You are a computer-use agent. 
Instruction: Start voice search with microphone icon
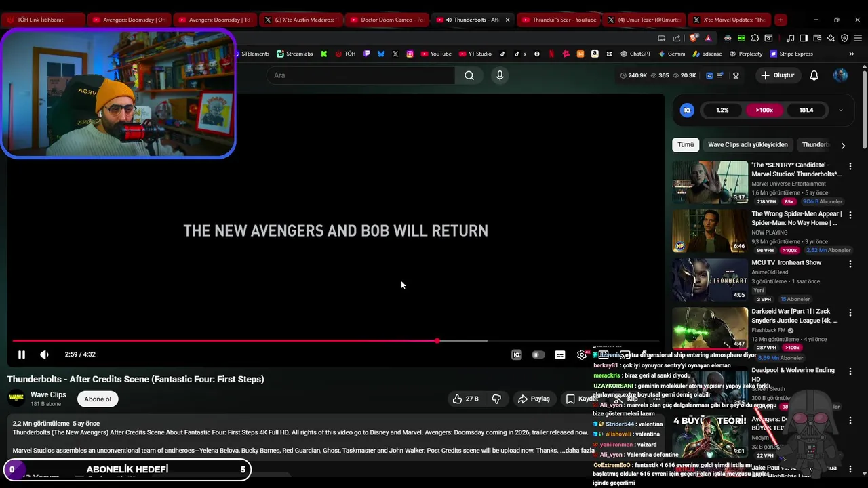(500, 75)
